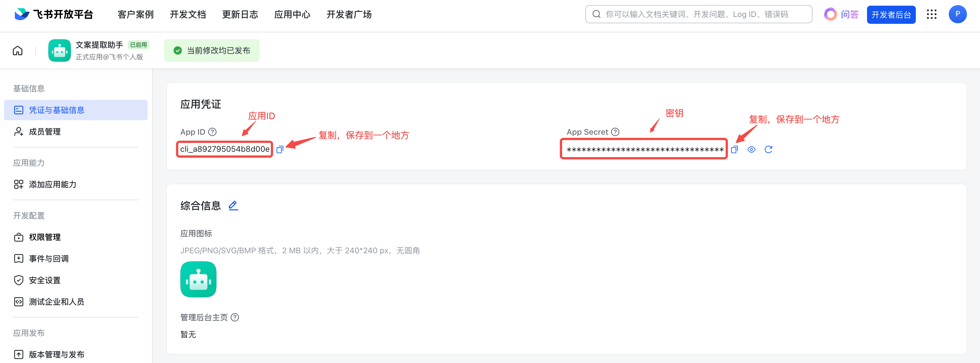Click the Feishu Open Platform logo
The height and width of the screenshot is (363, 980).
click(x=54, y=14)
